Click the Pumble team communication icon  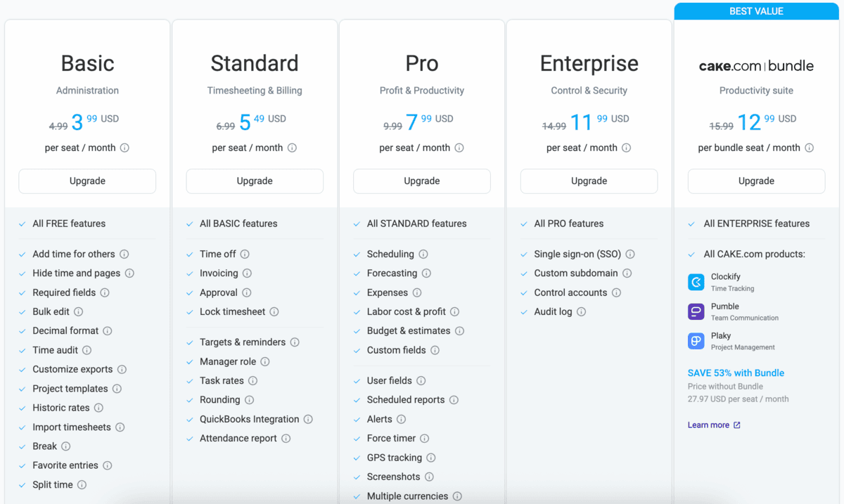(x=696, y=311)
